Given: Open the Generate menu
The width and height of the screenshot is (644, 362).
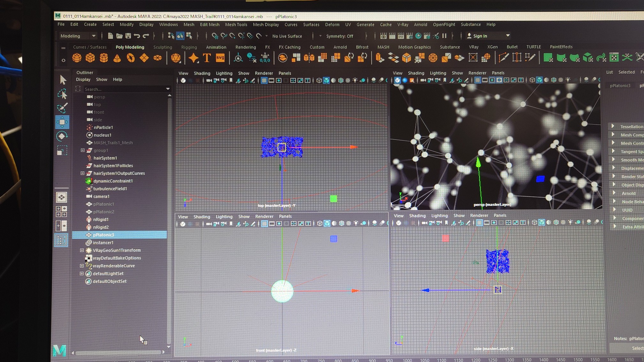Looking at the screenshot, I should click(x=365, y=25).
